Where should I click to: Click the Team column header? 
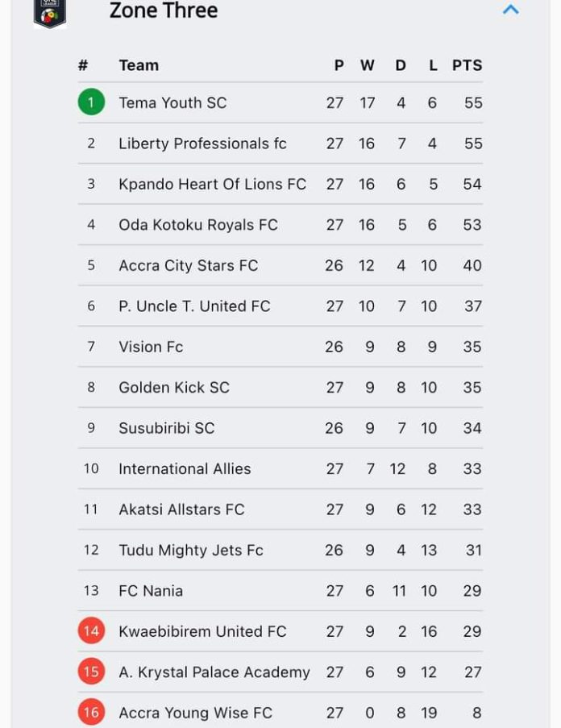coord(139,65)
